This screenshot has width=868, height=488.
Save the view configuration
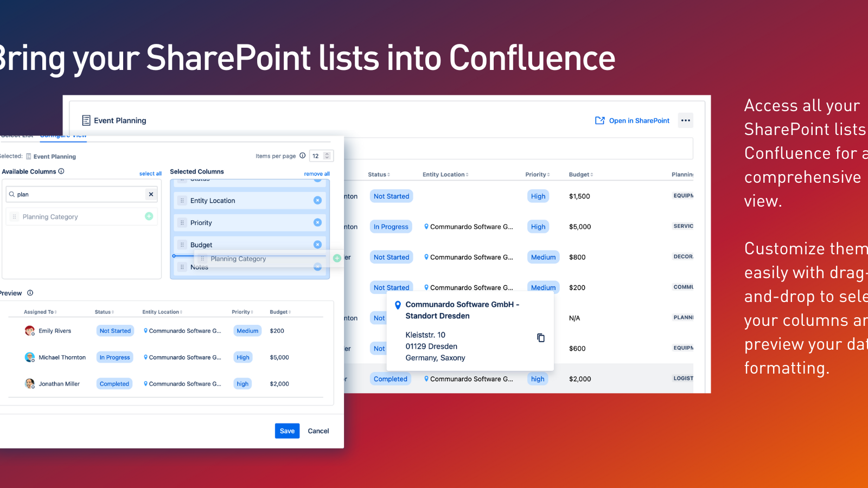point(287,431)
